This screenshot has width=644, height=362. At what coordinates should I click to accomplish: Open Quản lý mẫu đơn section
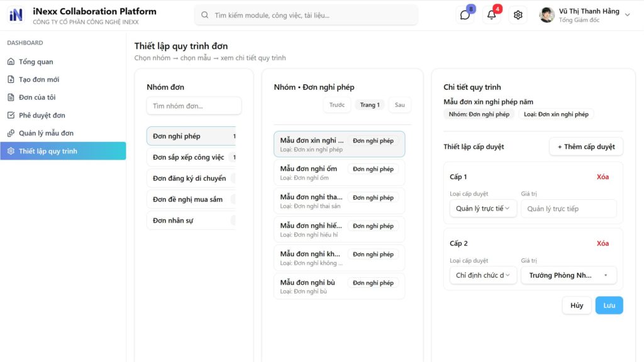click(46, 133)
